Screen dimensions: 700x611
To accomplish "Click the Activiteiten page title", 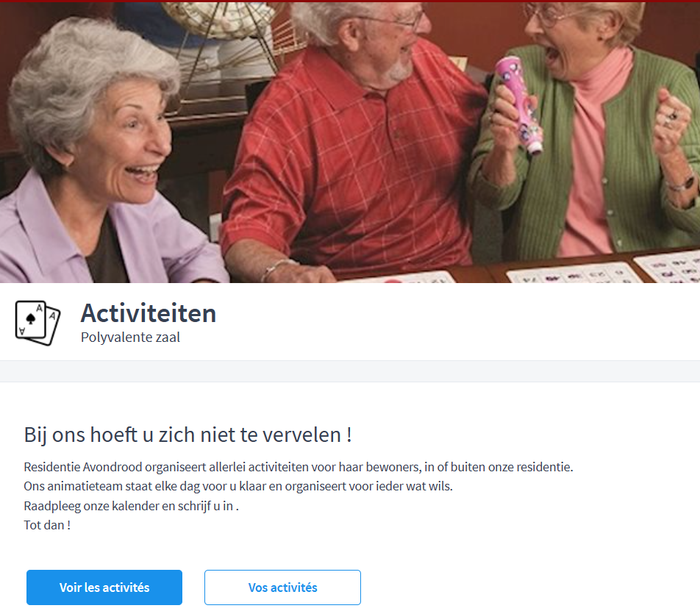I will point(149,313).
